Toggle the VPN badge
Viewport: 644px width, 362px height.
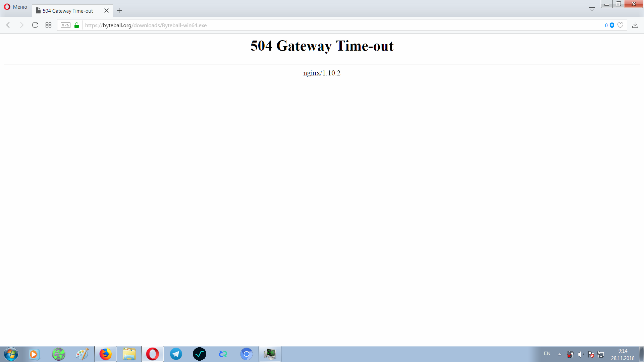click(65, 25)
